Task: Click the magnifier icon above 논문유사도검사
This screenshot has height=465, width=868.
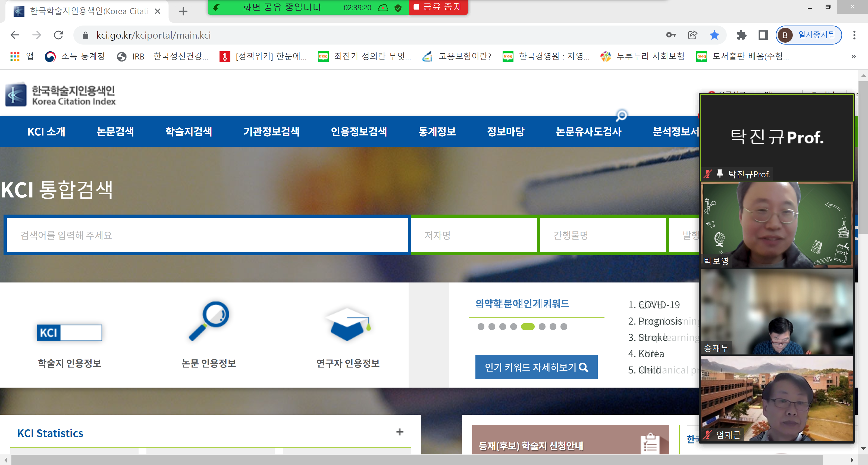Action: [x=621, y=116]
